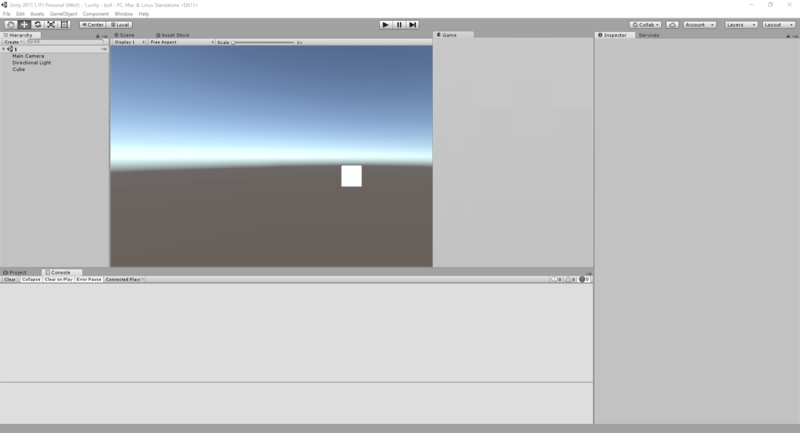Open the GameObject menu

point(63,14)
